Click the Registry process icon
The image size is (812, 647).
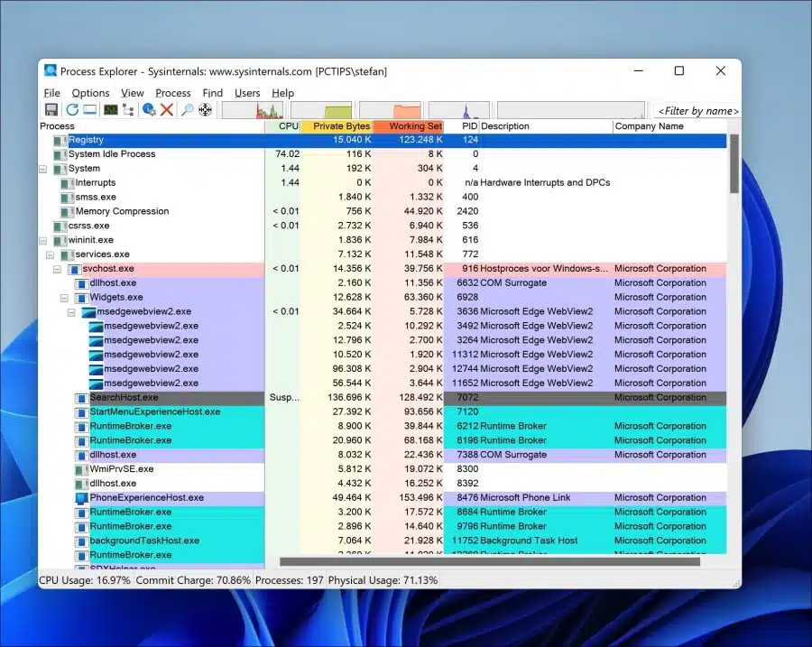tap(60, 141)
